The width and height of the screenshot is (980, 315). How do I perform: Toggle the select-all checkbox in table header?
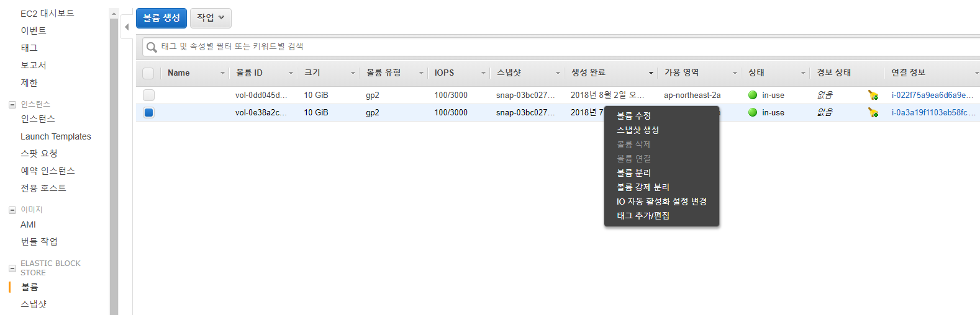click(x=148, y=73)
